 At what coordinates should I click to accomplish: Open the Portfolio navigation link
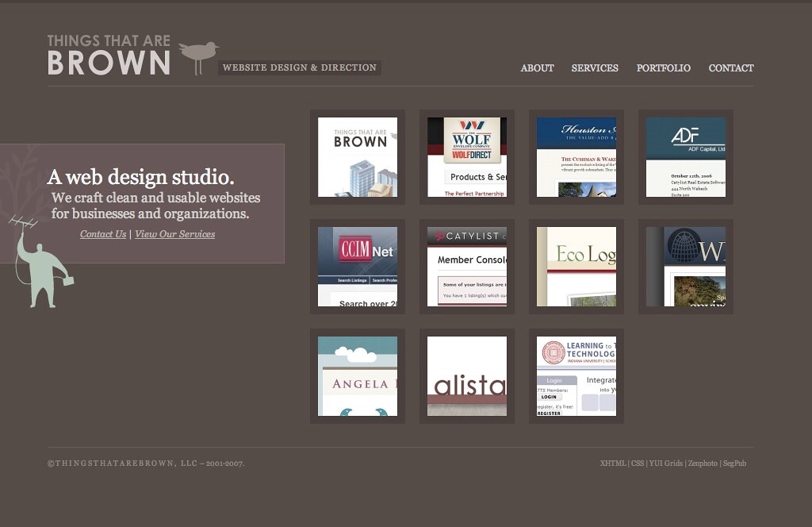(663, 68)
